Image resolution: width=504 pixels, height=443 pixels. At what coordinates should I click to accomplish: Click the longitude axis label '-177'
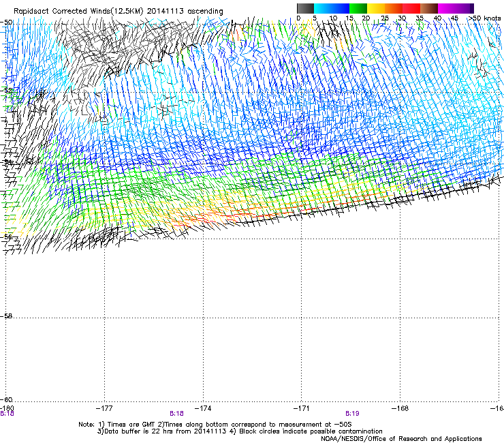click(104, 408)
